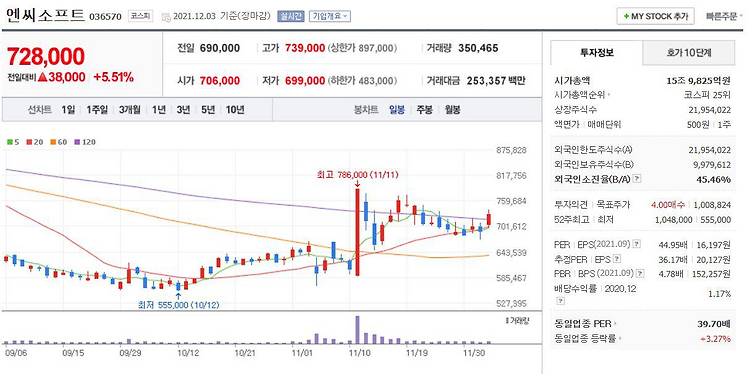Click the 최고 786,000 (11/11) chart label
This screenshot has height=374, width=750.
pyautogui.click(x=357, y=175)
